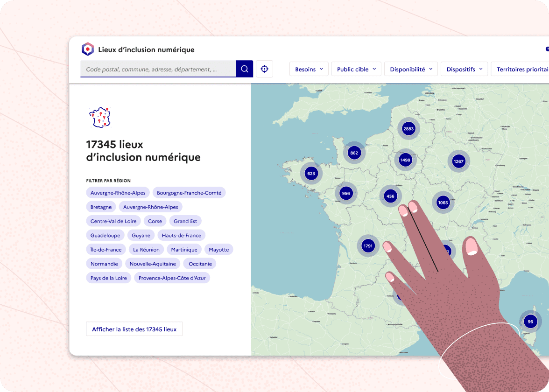Select the cluster showing 862 lieux
This screenshot has width=549, height=392.
pos(354,152)
